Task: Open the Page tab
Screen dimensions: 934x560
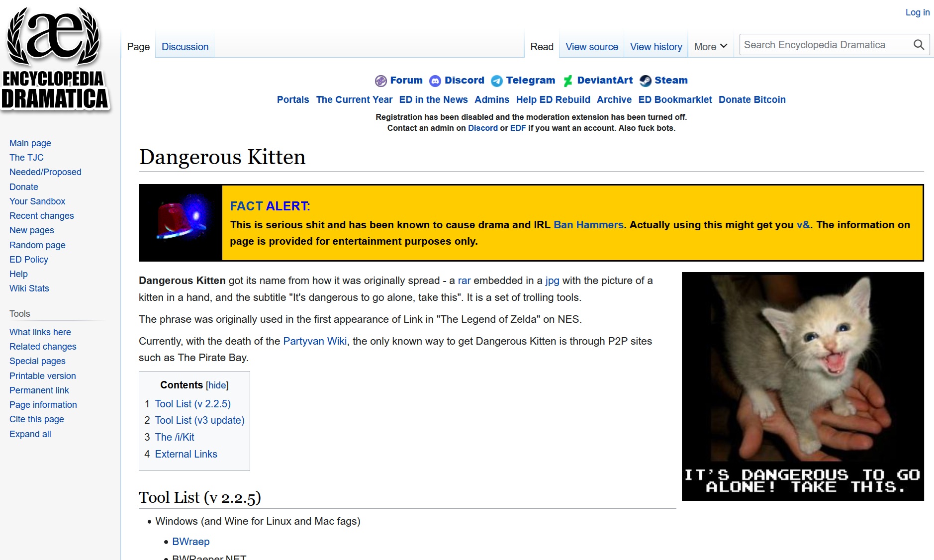Action: [138, 47]
